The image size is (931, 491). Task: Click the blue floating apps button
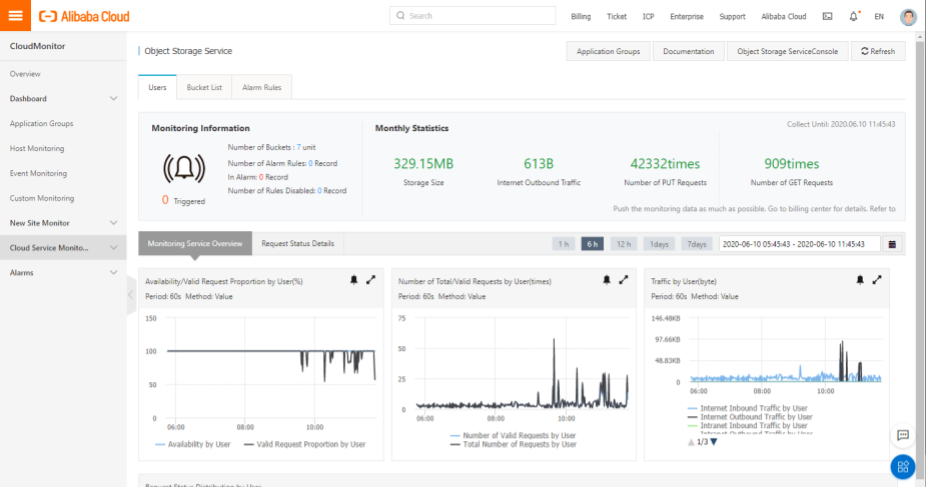tap(902, 467)
